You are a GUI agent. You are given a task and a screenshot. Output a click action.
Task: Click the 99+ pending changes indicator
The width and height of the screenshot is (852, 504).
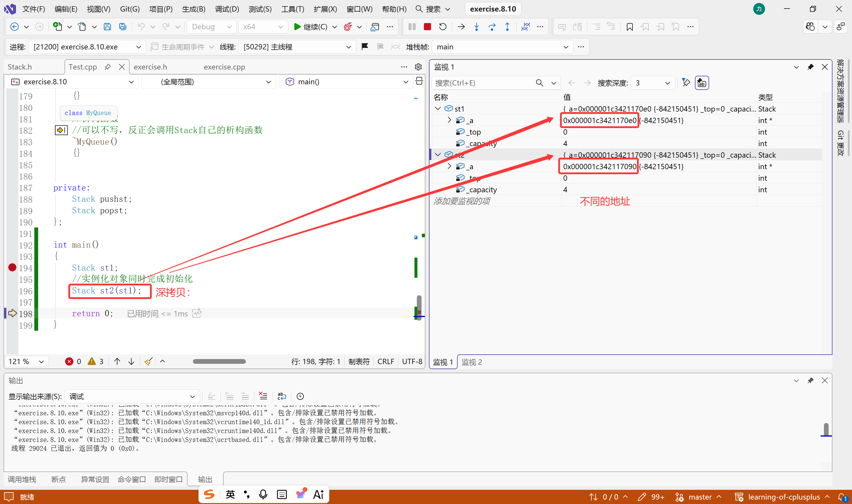[651, 497]
